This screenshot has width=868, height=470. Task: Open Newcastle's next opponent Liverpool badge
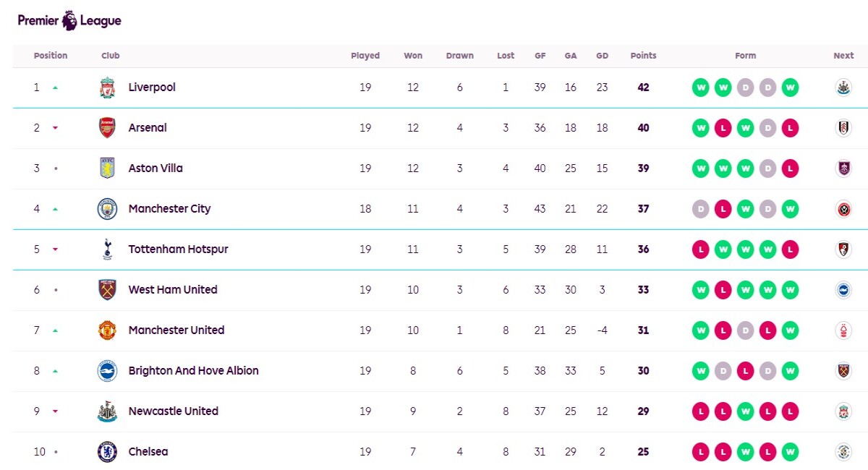pos(843,411)
